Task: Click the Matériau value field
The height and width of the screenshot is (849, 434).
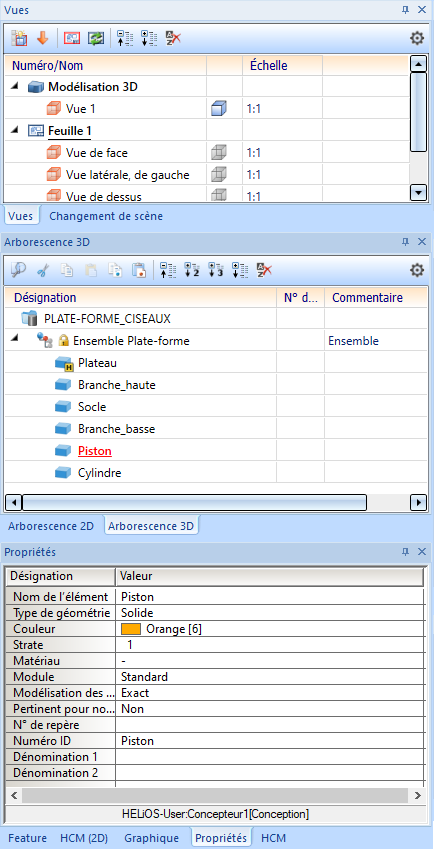Action: click(x=269, y=661)
